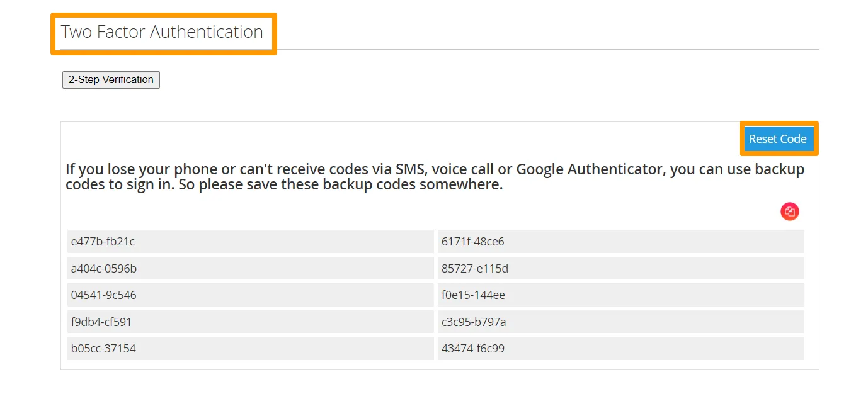
Task: Click the red copy backup codes icon
Action: 789,211
